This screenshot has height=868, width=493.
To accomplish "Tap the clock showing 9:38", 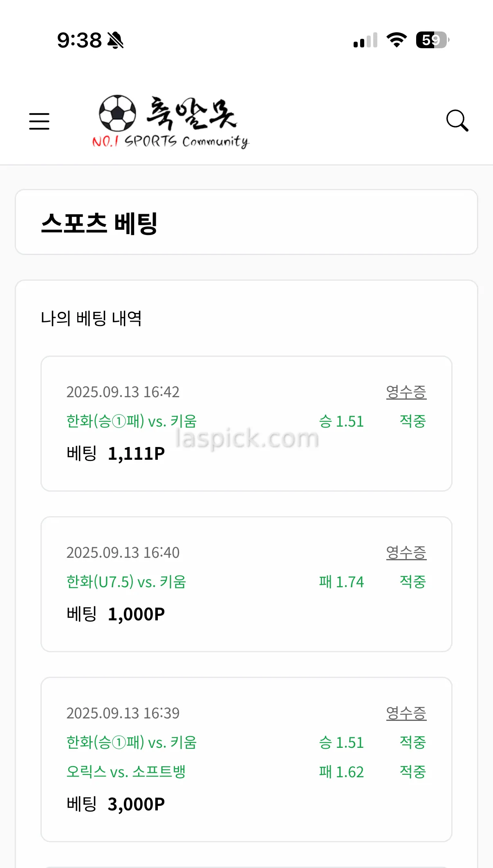I will (79, 40).
